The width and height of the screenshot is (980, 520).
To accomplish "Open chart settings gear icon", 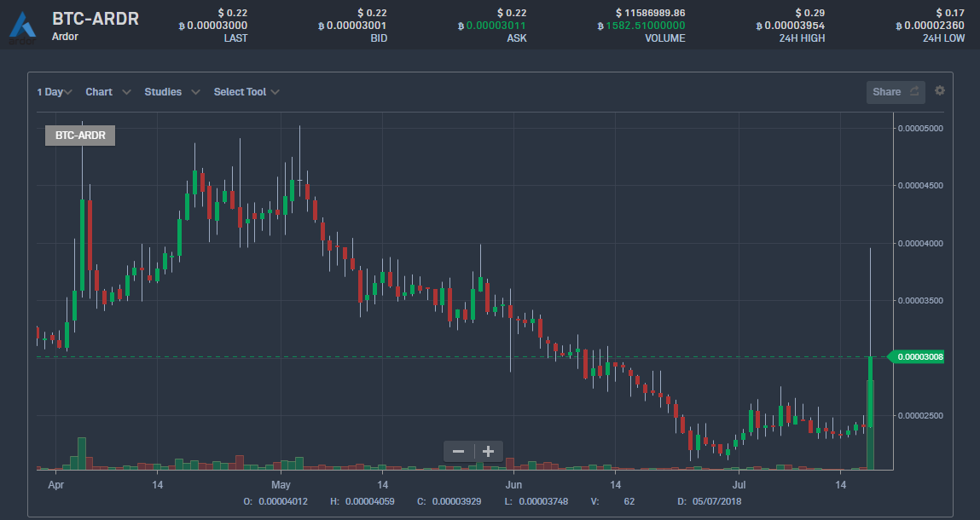I will point(940,91).
